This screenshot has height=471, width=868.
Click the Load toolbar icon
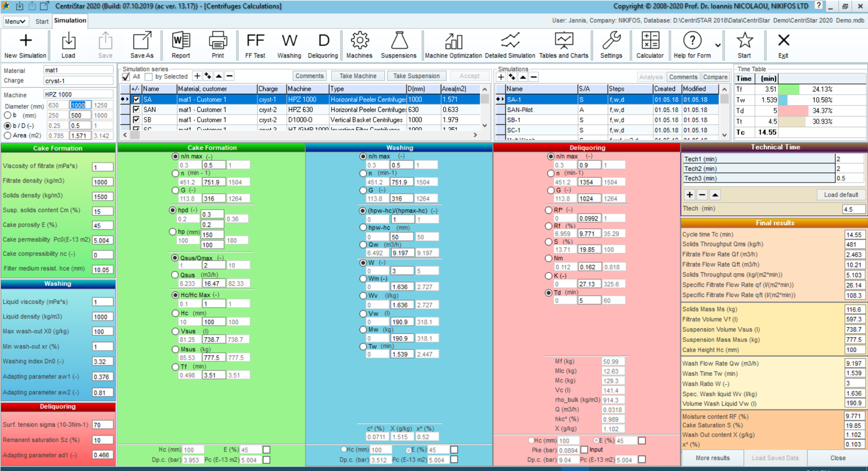68,46
